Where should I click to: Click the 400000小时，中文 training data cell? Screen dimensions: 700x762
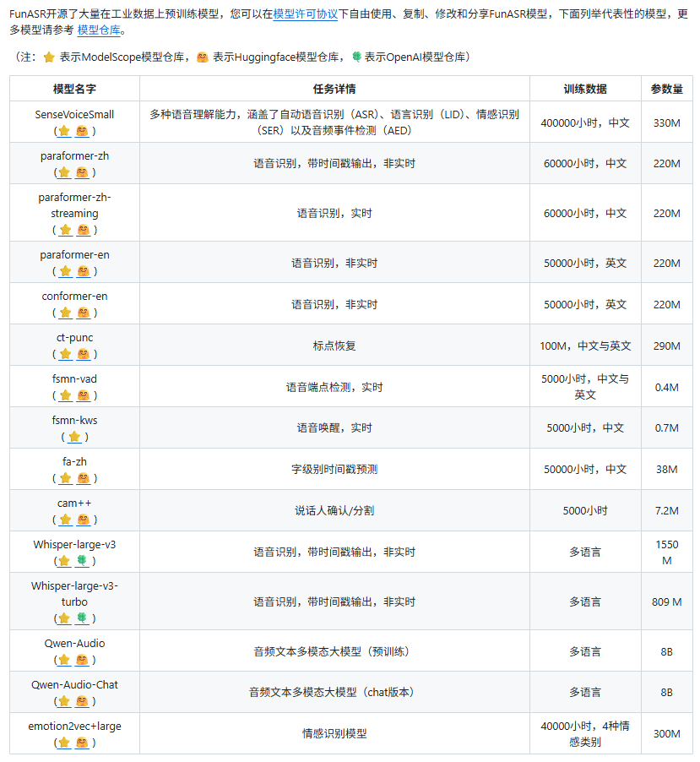585,123
